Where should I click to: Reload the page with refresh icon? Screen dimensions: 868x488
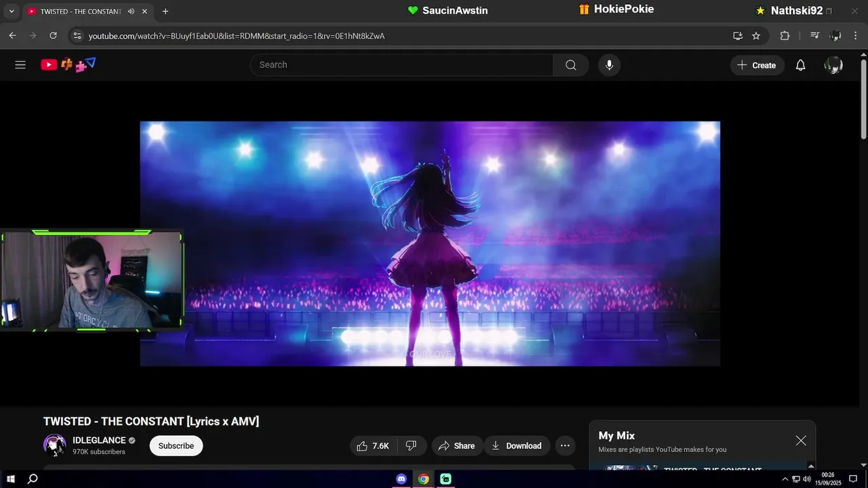coord(53,36)
